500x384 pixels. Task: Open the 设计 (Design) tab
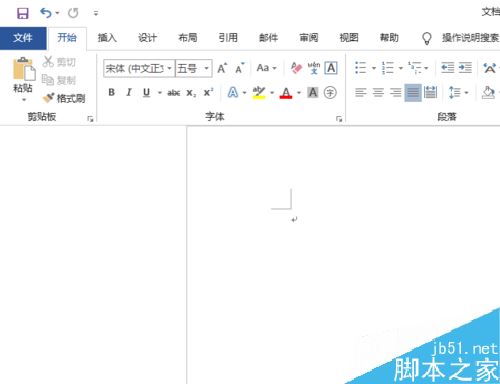pyautogui.click(x=148, y=38)
